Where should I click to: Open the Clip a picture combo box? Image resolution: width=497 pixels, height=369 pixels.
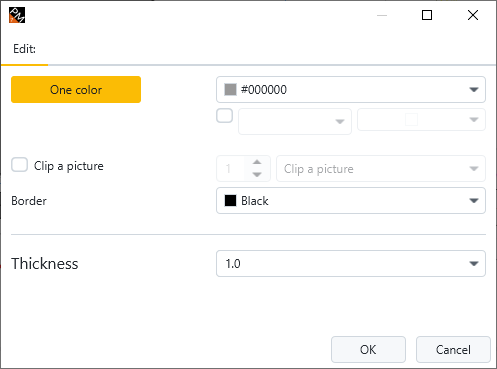381,169
